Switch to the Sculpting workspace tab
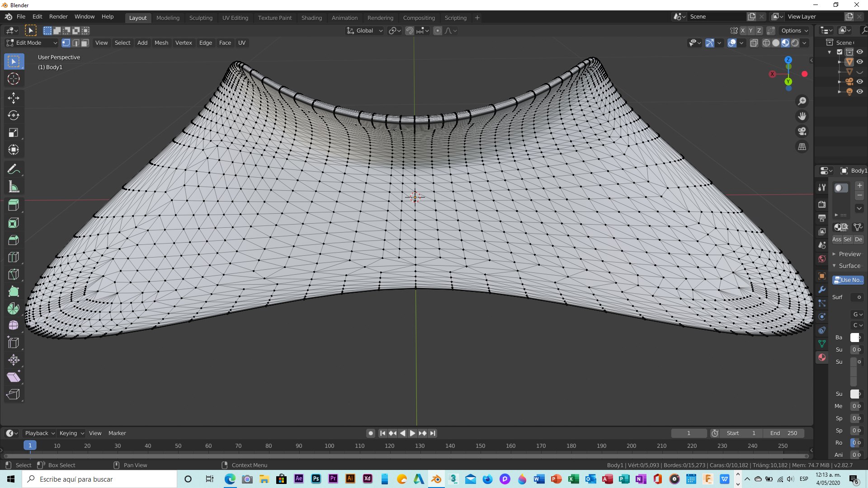The image size is (868, 488). (x=201, y=18)
